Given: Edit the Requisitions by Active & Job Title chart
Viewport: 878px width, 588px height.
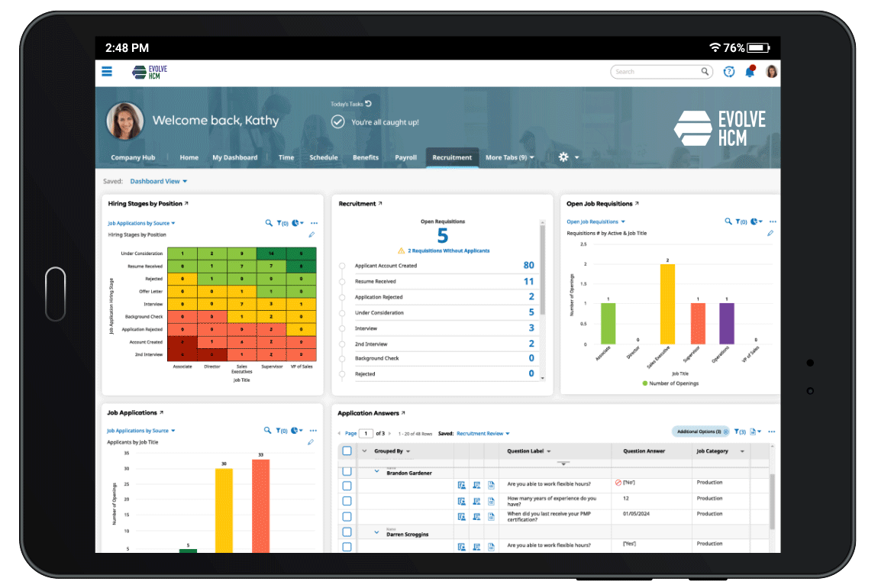Looking at the screenshot, I should point(770,233).
